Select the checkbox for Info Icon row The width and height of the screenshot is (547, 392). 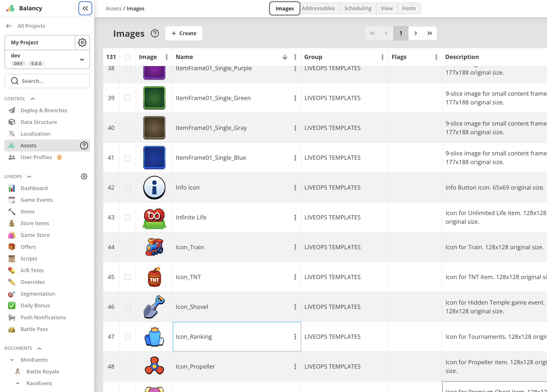point(128,188)
